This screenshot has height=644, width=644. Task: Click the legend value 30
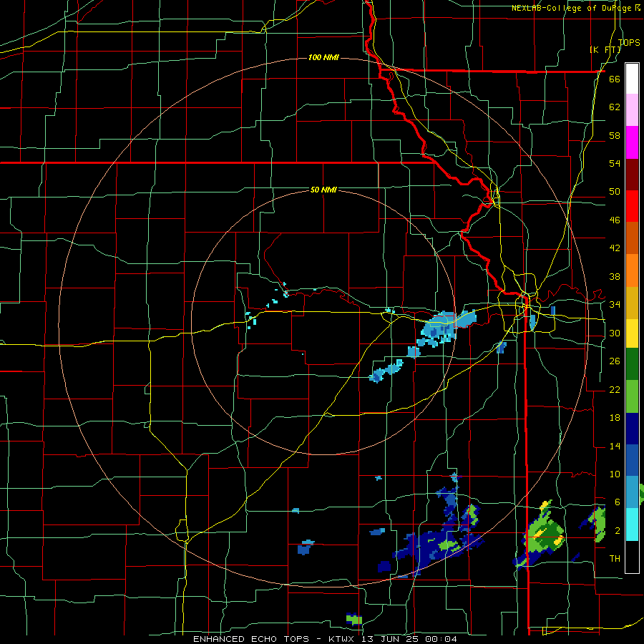(615, 333)
